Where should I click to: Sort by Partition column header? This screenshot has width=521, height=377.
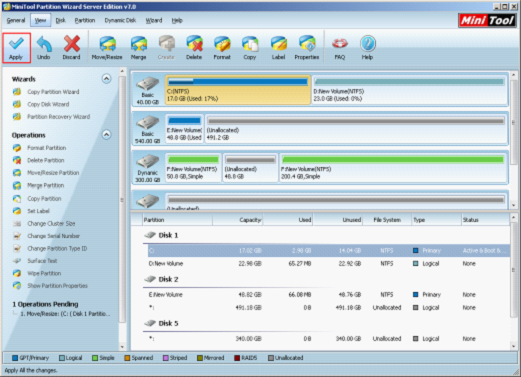[177, 220]
